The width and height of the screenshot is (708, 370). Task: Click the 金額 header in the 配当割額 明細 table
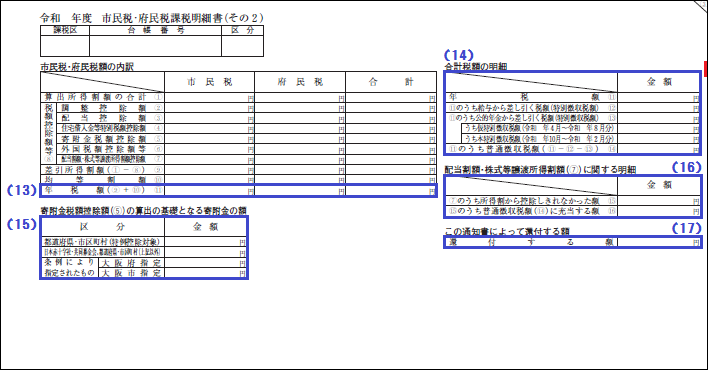pyautogui.click(x=659, y=185)
